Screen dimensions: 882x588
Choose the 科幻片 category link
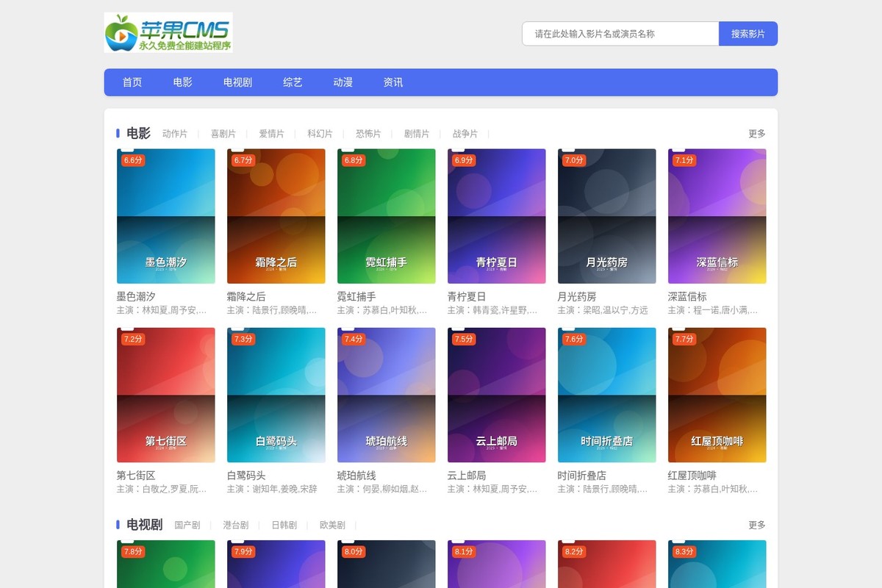[x=320, y=134]
